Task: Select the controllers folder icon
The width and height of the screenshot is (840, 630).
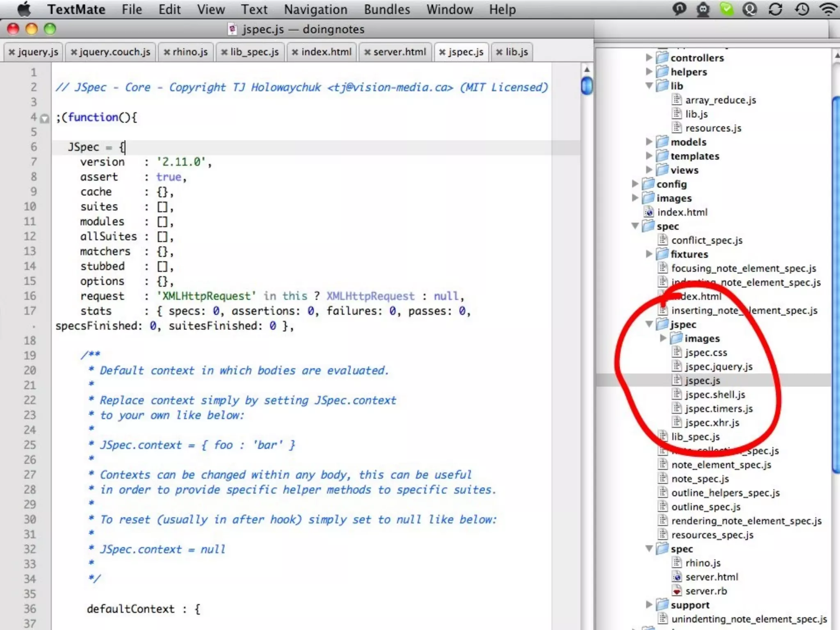Action: point(662,57)
